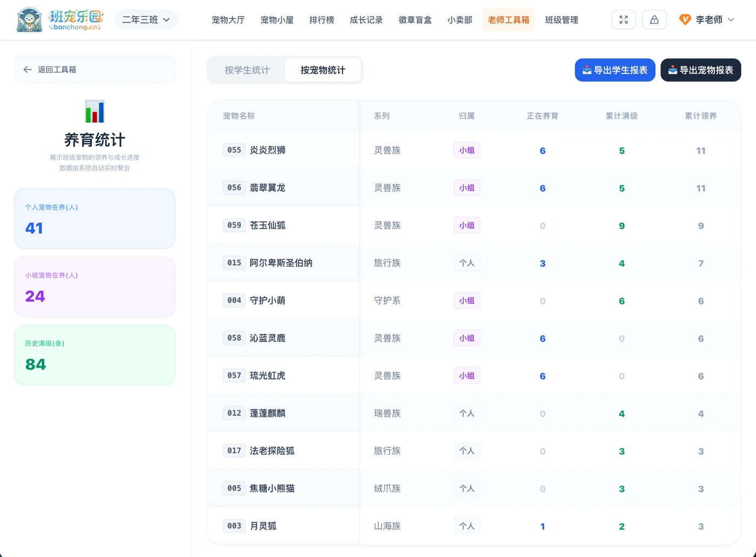
Task: Click the 宠物名称 column header
Action: pyautogui.click(x=239, y=116)
